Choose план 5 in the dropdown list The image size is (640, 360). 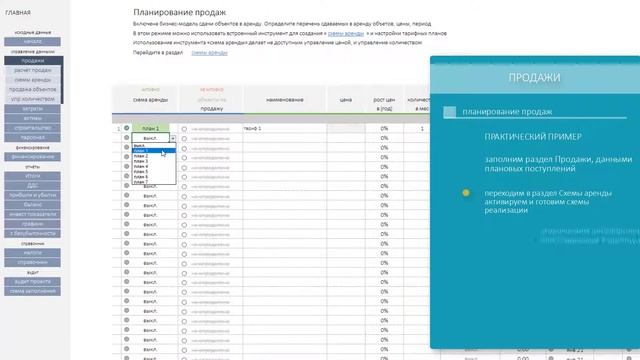point(154,172)
